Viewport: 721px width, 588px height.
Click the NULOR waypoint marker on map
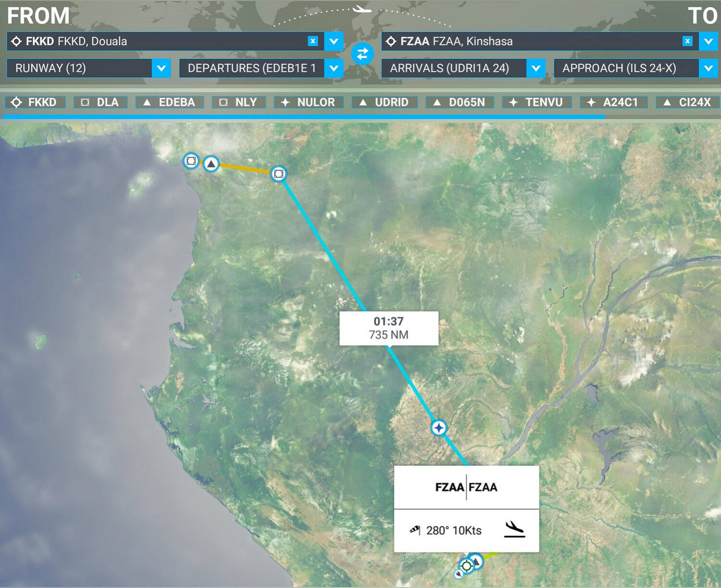coord(439,428)
